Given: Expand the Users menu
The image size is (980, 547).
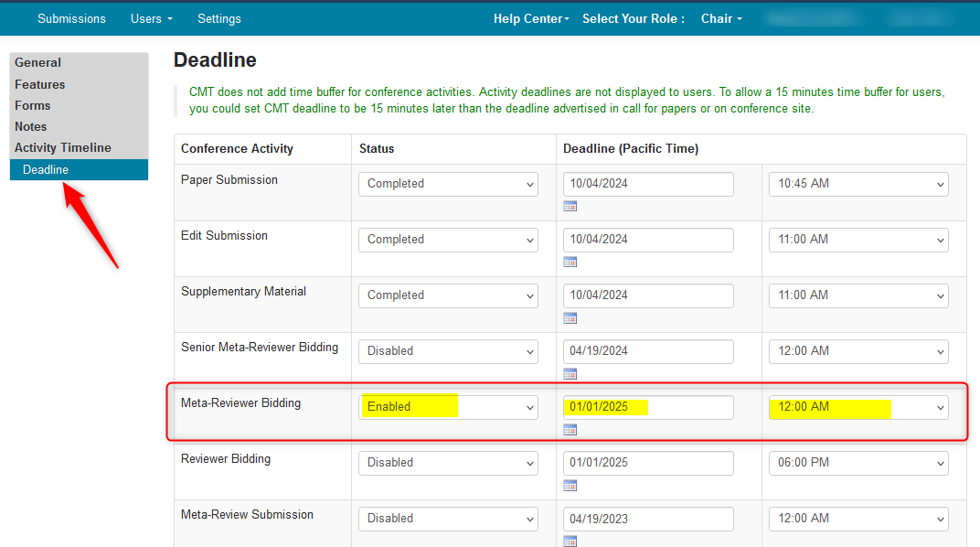Looking at the screenshot, I should [x=151, y=19].
